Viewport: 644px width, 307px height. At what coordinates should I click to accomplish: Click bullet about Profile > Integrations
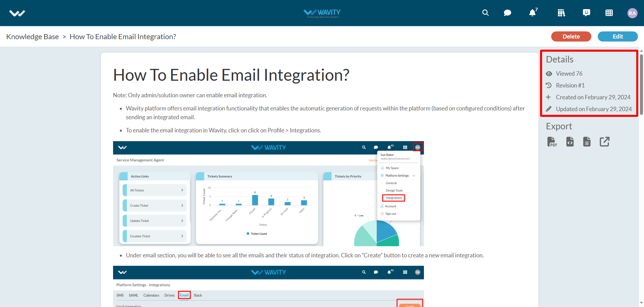[223, 130]
